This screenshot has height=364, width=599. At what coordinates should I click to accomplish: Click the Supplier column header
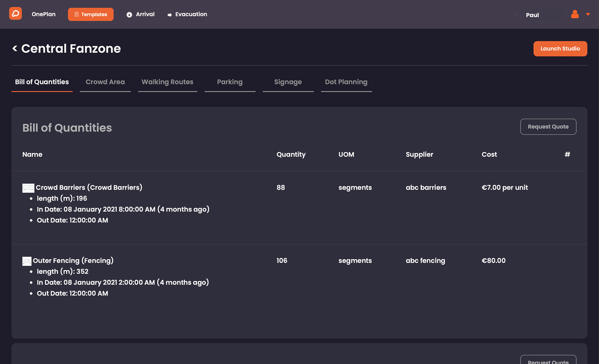point(420,154)
